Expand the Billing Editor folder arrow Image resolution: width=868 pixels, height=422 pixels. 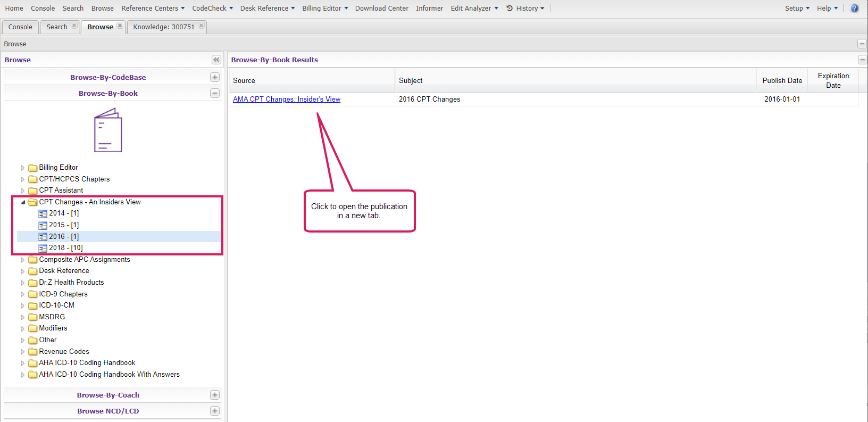point(22,168)
